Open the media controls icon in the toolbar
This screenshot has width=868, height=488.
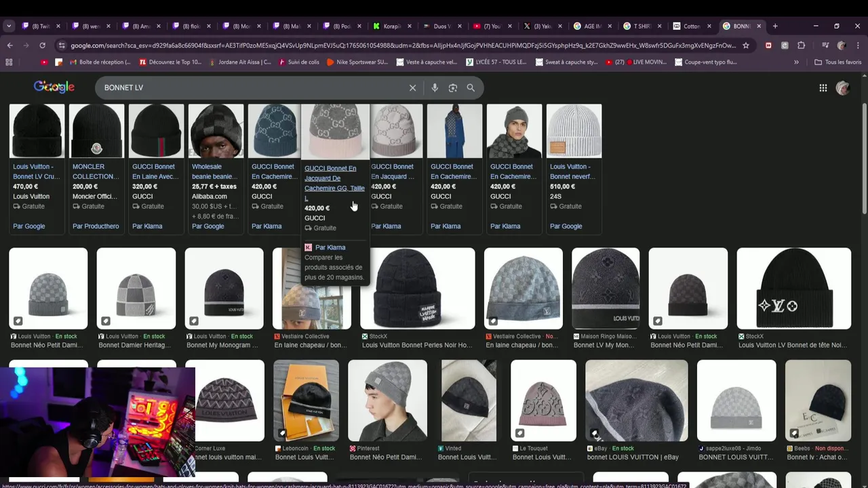click(x=825, y=45)
